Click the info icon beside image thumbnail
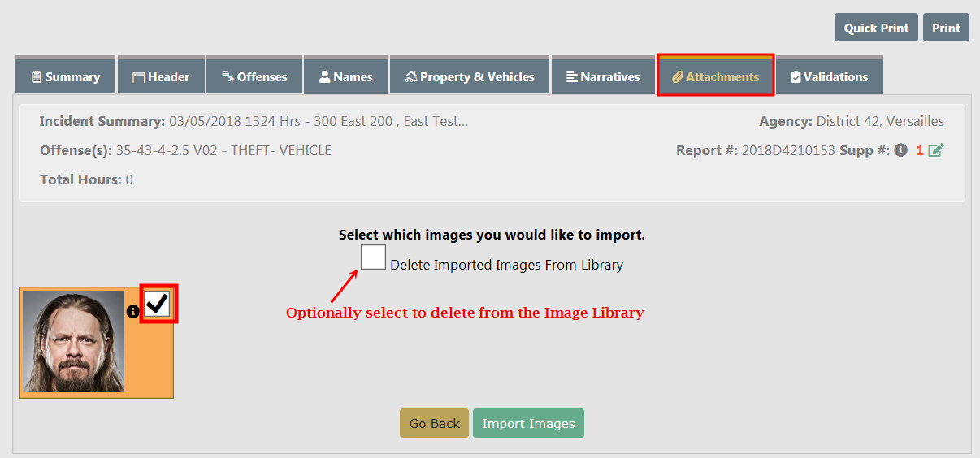980x458 pixels. (x=133, y=311)
